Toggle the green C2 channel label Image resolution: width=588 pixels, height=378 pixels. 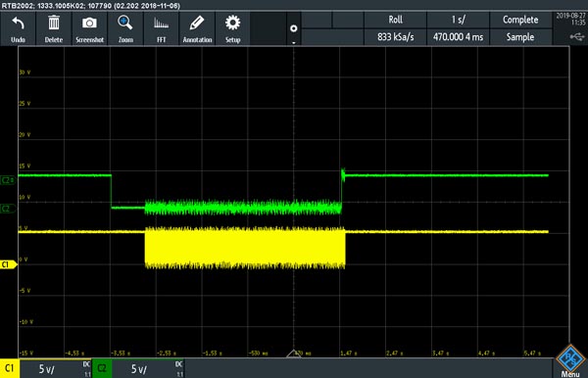coord(102,368)
